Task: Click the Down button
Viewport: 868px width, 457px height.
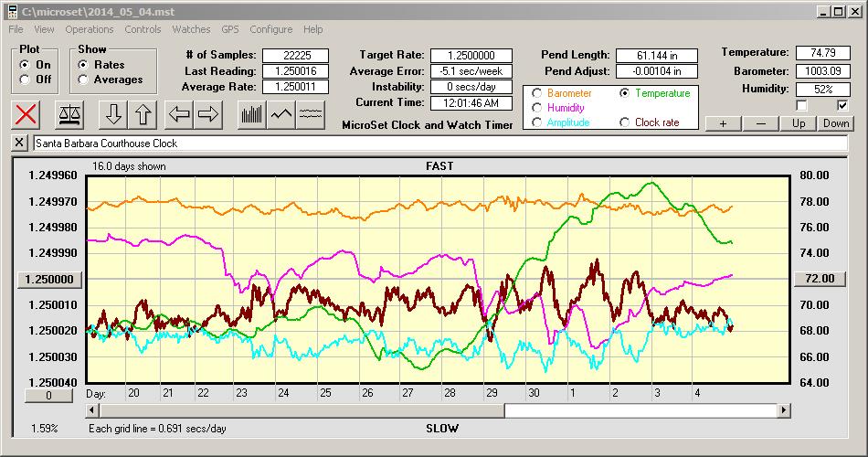Action: tap(835, 123)
